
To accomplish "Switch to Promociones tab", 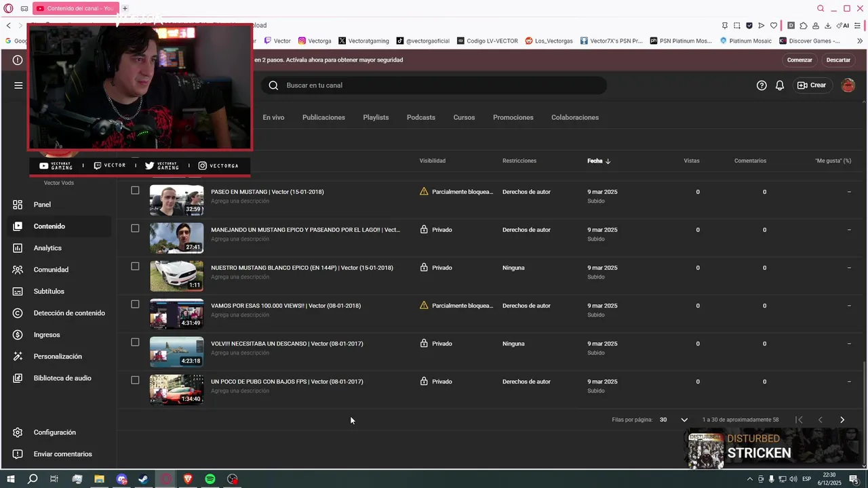I will coord(513,117).
